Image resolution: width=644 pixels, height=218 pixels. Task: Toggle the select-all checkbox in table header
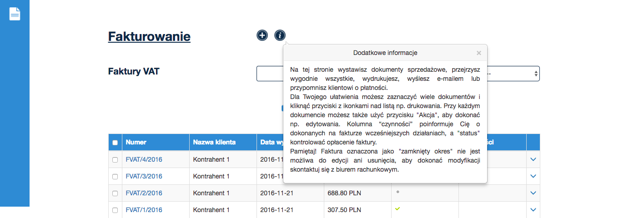coord(115,143)
